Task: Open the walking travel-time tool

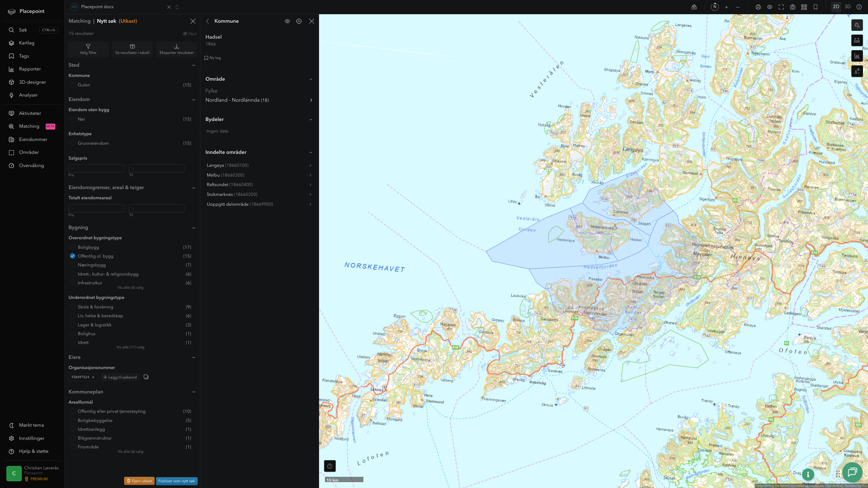Action: pyautogui.click(x=857, y=71)
